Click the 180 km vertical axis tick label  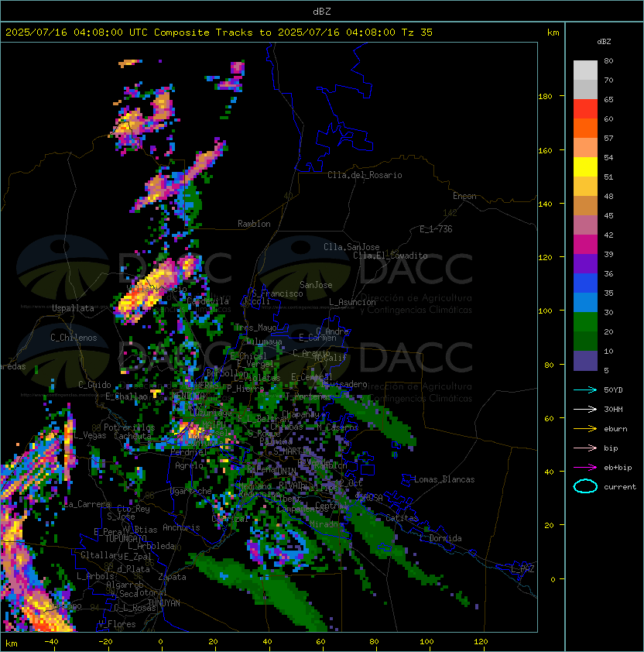[x=545, y=97]
